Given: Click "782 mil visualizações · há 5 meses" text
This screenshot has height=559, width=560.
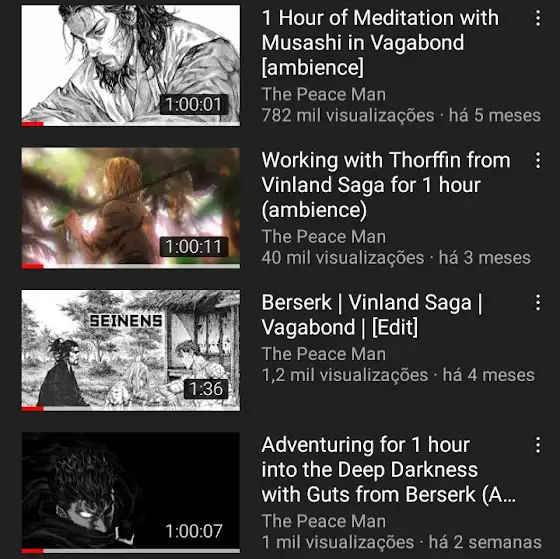Looking at the screenshot, I should point(401,116).
